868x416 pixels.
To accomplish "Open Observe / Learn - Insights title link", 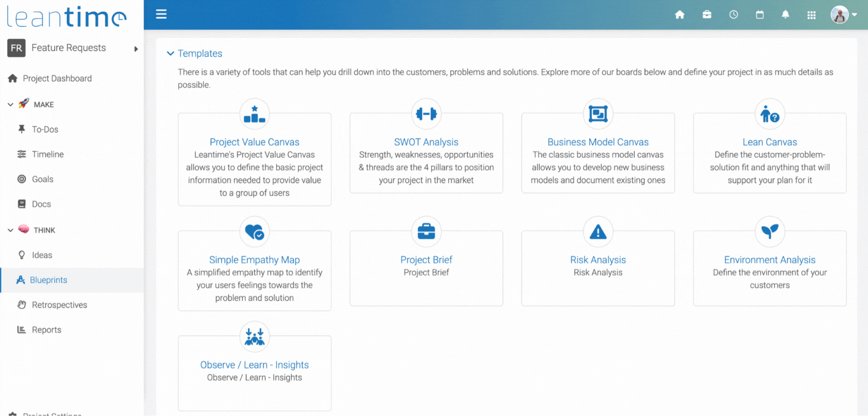I will tap(254, 365).
